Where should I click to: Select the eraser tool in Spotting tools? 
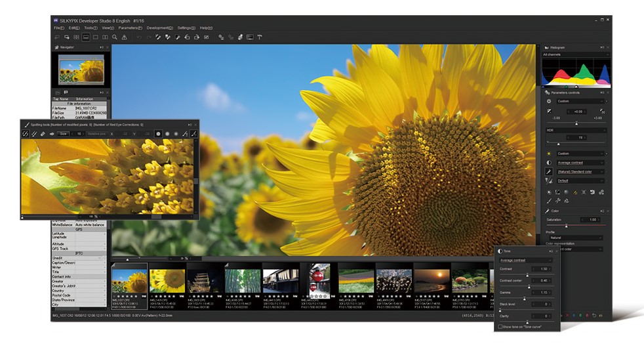coord(43,133)
